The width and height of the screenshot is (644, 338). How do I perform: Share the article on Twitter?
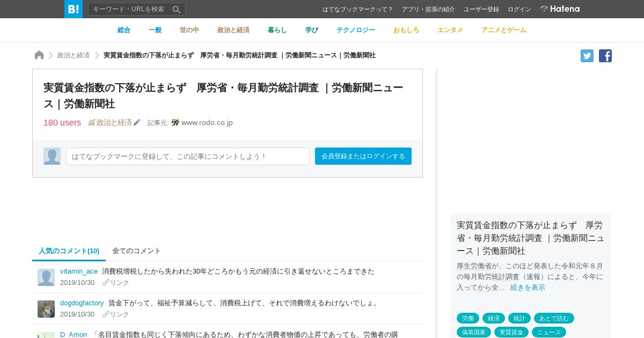(x=587, y=56)
